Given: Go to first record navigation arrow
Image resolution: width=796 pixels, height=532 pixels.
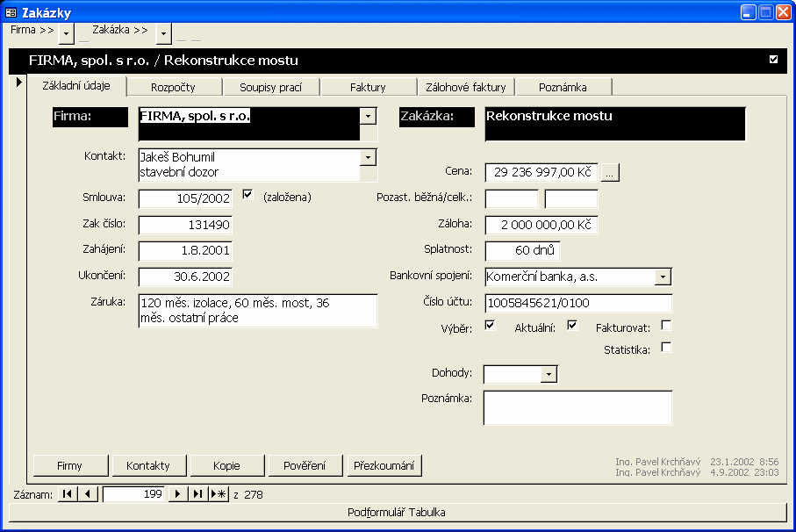Looking at the screenshot, I should pyautogui.click(x=67, y=494).
